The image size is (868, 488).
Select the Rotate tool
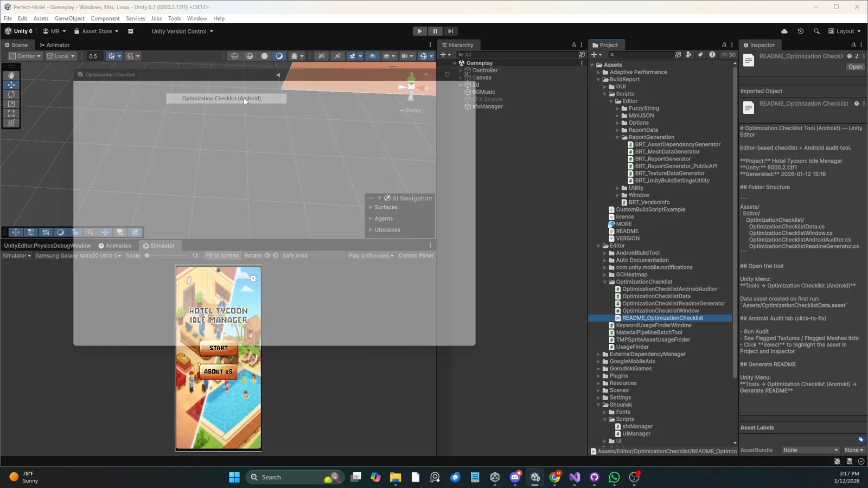(x=11, y=94)
